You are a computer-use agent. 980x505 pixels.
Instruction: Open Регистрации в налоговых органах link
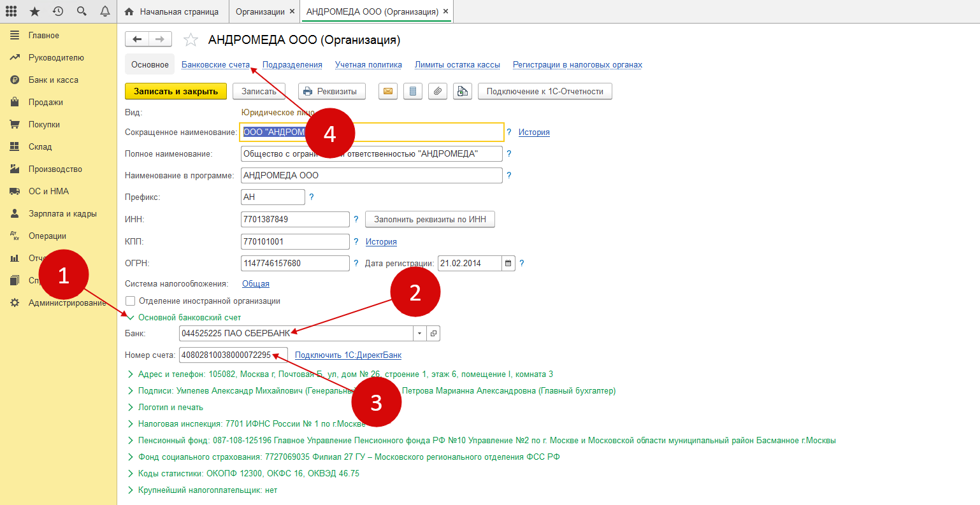(x=577, y=65)
